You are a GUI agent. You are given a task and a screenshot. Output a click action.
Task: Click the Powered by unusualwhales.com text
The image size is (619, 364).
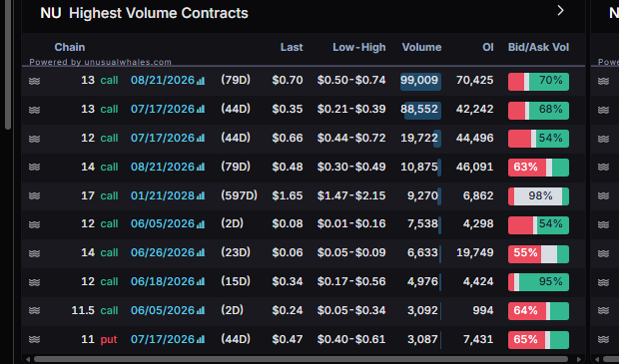(100, 62)
